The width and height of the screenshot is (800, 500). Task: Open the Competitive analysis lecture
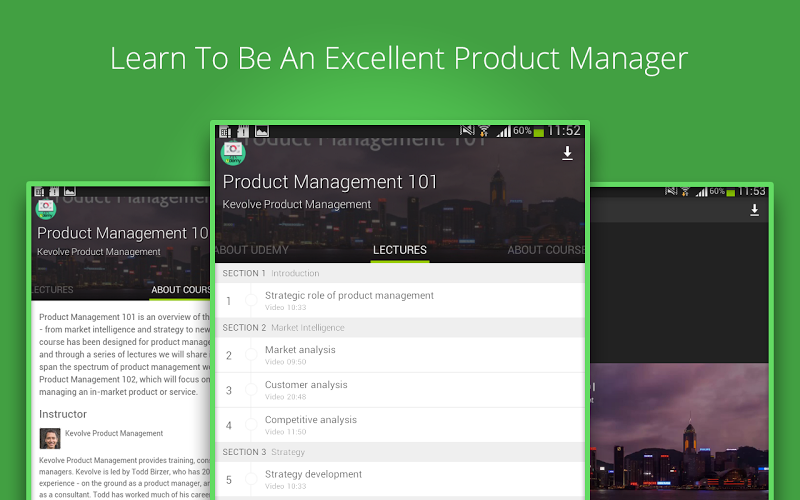(399, 425)
